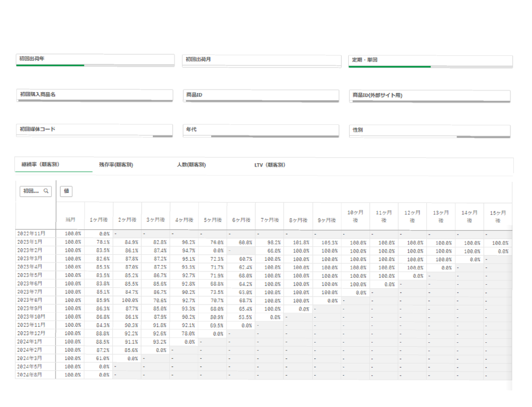Switch to the LTV（顧客別）tab
This screenshot has height=407, width=532.
tap(270, 165)
